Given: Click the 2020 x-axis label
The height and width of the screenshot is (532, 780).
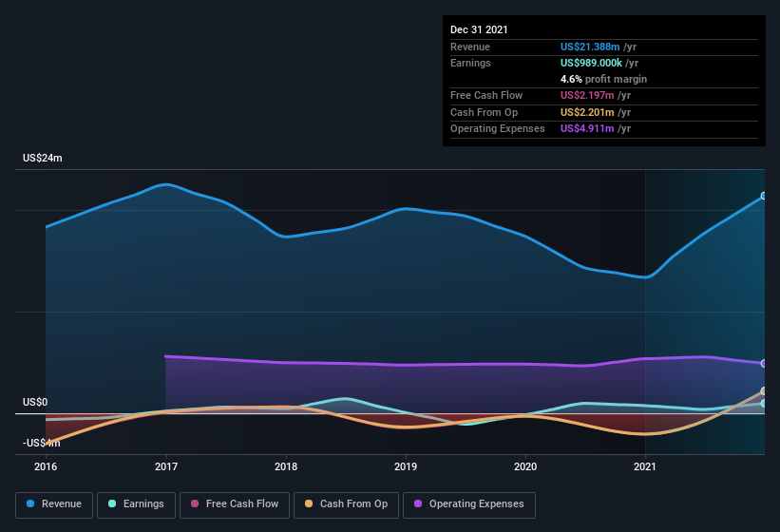Looking at the screenshot, I should pyautogui.click(x=525, y=466).
